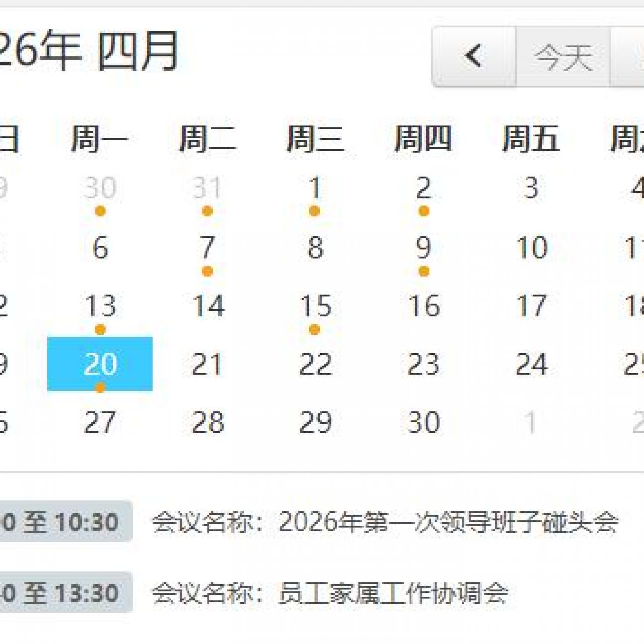Select highlighted date 20 in calendar
This screenshot has height=644, width=644.
[x=100, y=364]
